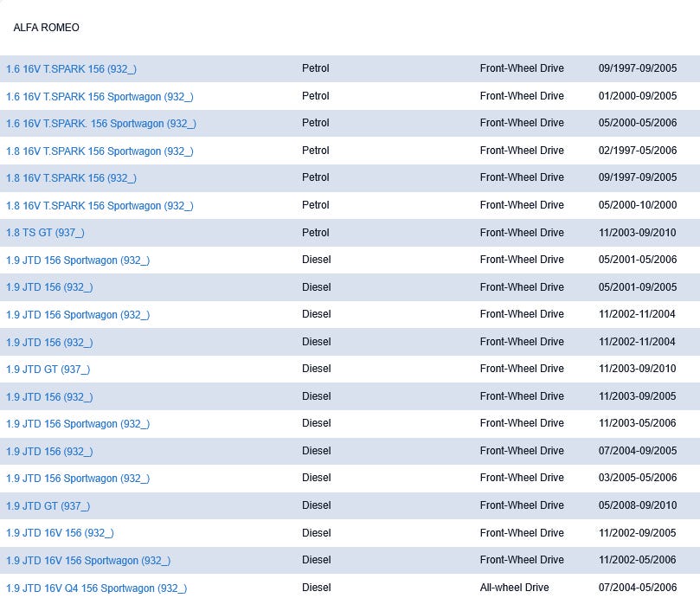
Task: Open the 1.8 TS GT (937_) link
Action: coord(45,232)
